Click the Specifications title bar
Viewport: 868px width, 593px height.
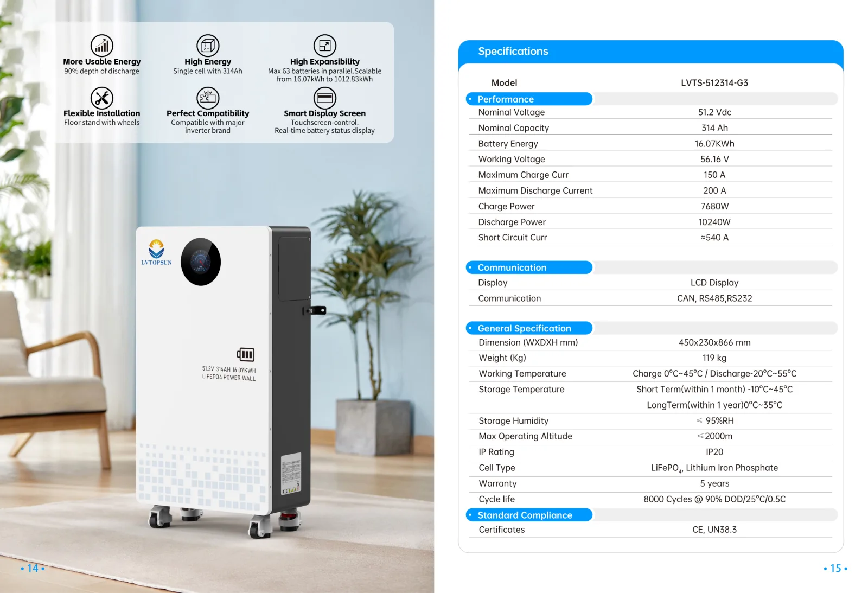(x=650, y=52)
